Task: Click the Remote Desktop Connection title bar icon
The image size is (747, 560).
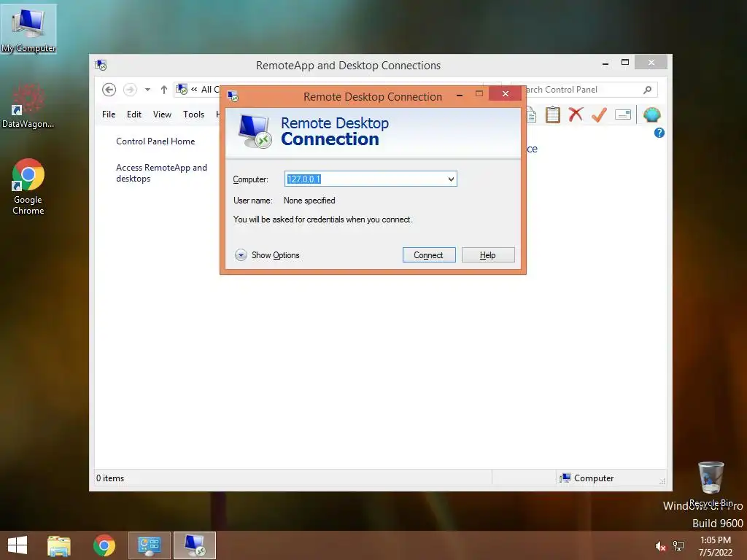Action: coord(233,96)
